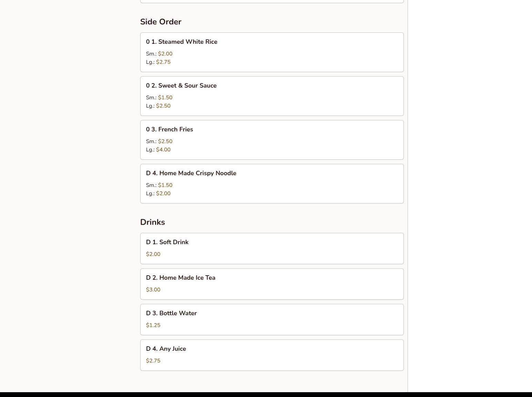The image size is (532, 397).
Task: Pick the large Steamed White Rice $2.75 price
Action: click(163, 62)
